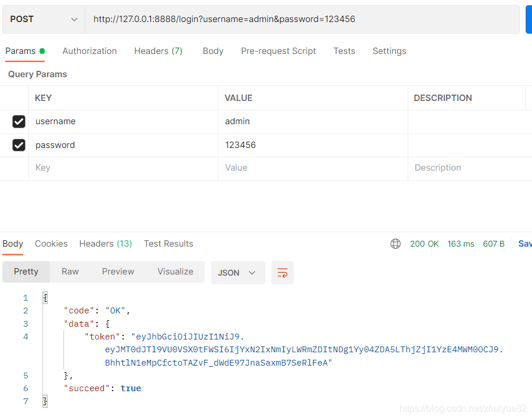Click the empty Key input field
532x419 pixels.
coord(124,168)
